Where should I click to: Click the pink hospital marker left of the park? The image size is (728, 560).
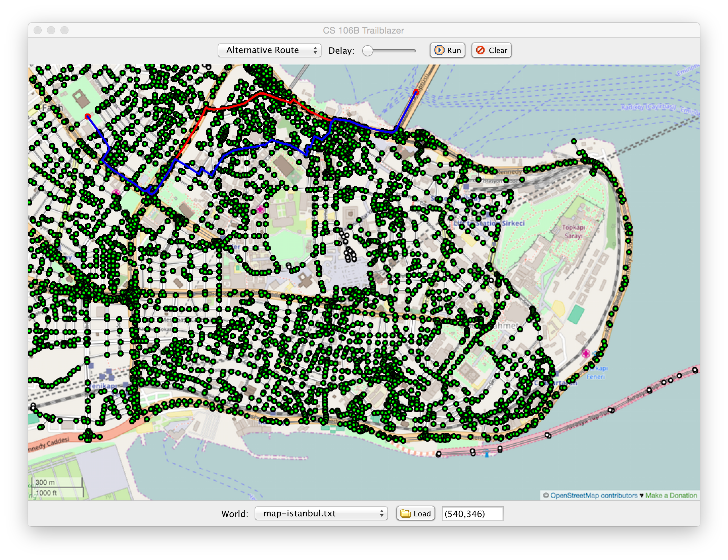[116, 192]
